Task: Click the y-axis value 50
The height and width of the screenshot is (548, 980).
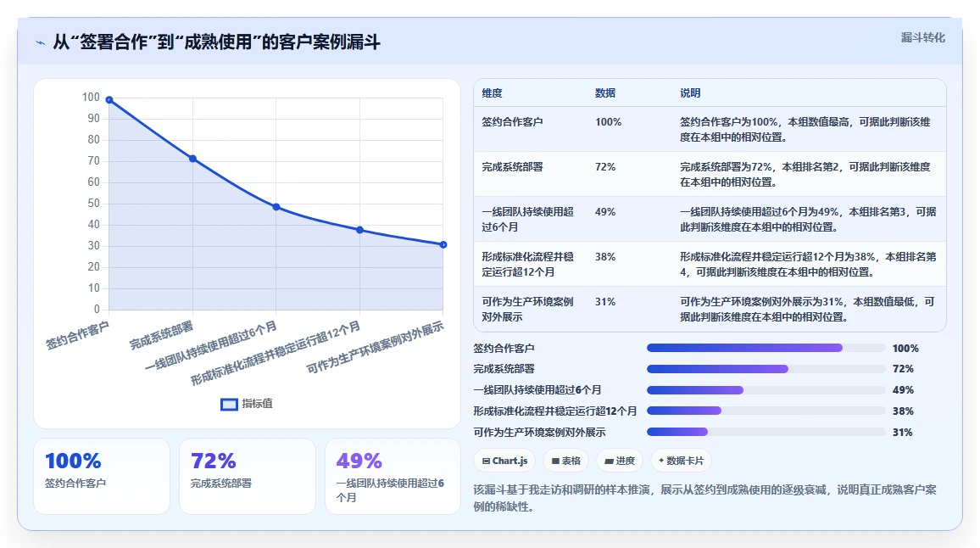Action: click(94, 204)
